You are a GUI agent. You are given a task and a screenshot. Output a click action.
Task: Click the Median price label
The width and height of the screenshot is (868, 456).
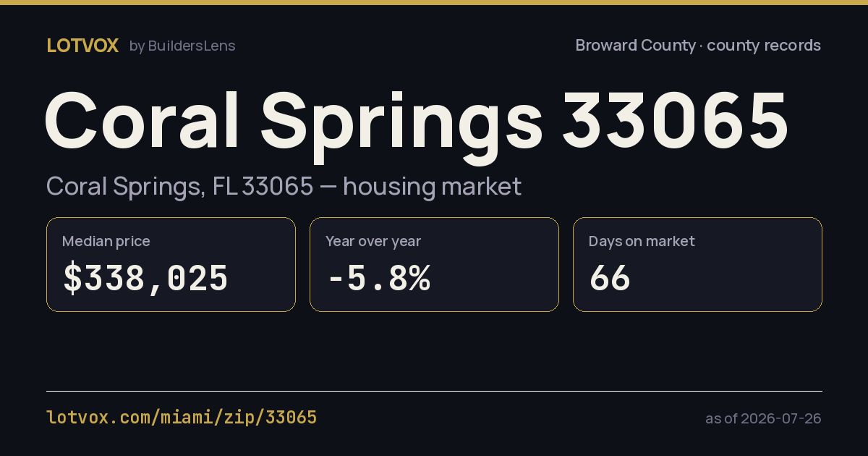(x=106, y=241)
